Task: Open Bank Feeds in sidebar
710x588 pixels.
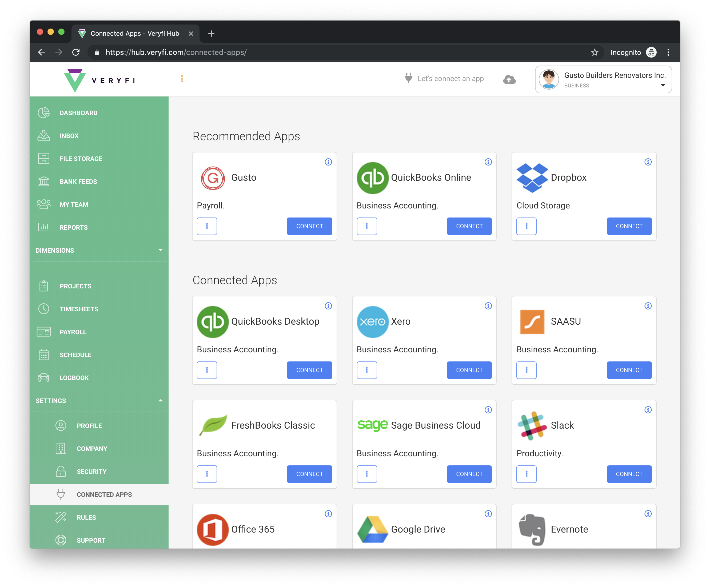Action: tap(99, 182)
